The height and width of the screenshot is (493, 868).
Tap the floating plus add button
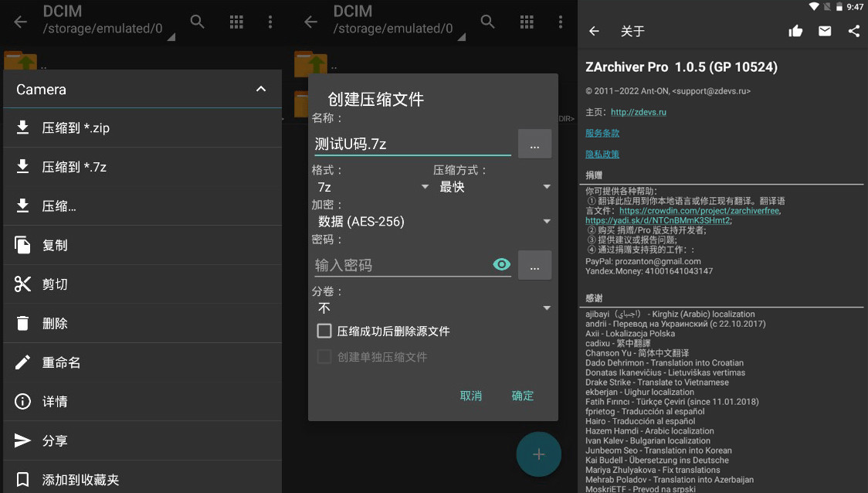tap(538, 454)
